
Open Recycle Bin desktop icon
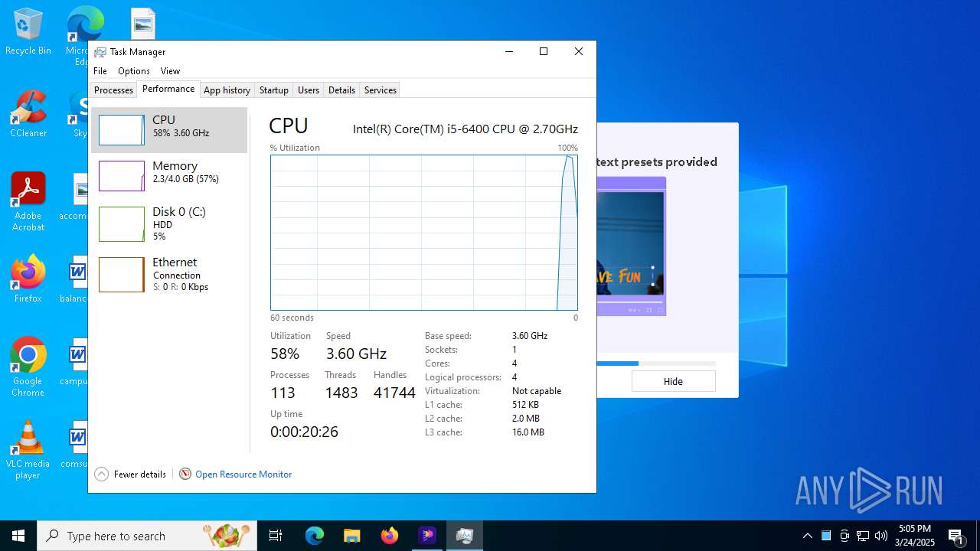click(28, 32)
